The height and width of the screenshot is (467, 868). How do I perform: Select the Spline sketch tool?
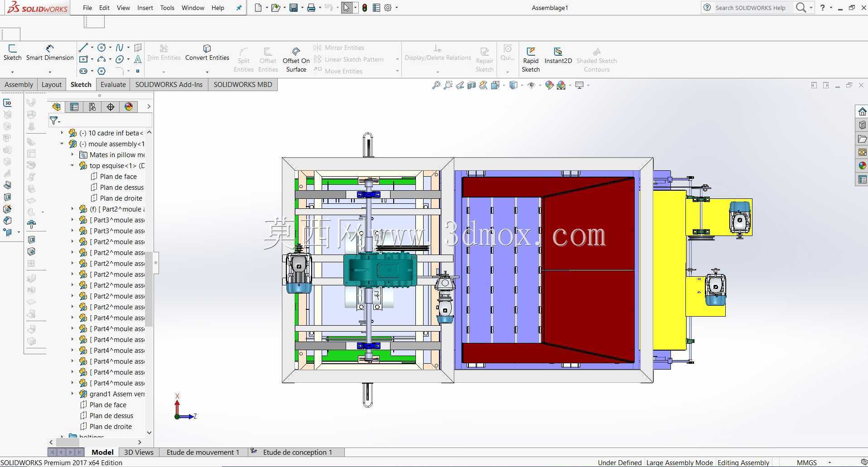click(x=120, y=48)
